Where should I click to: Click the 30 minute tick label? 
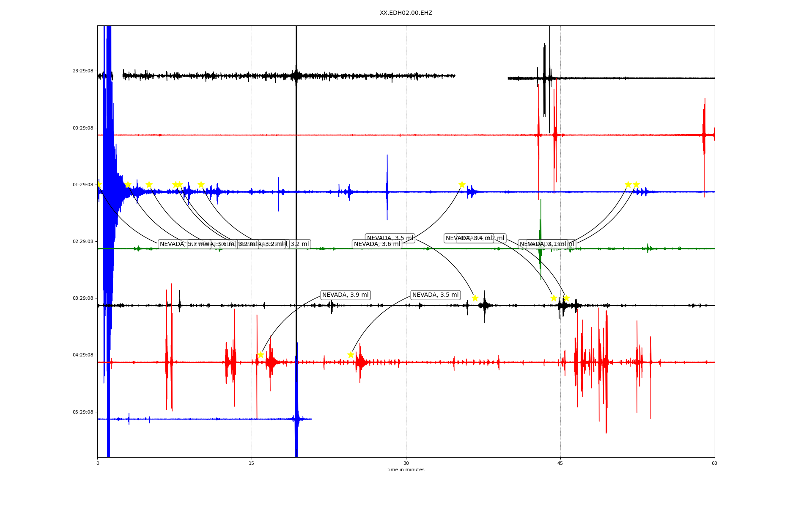(406, 463)
